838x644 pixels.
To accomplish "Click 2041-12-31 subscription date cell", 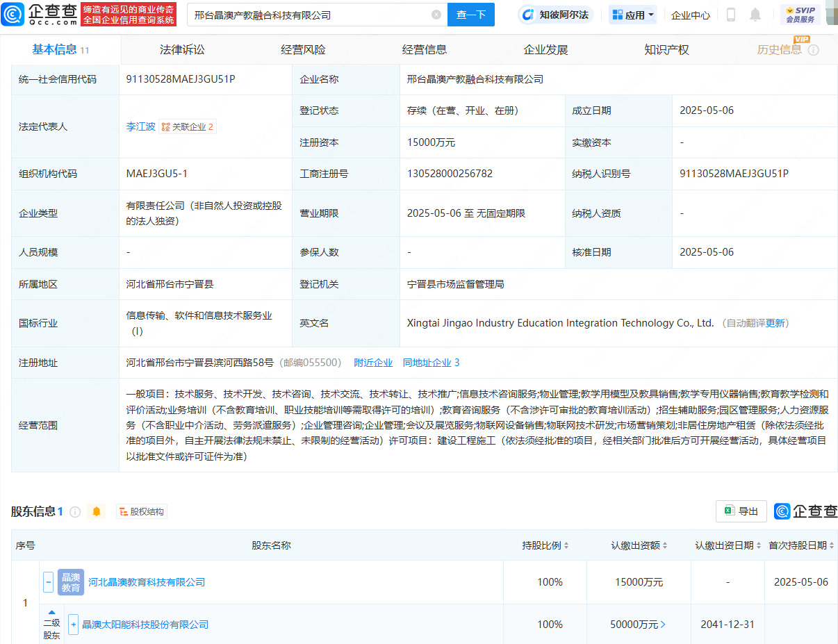I will point(728,625).
